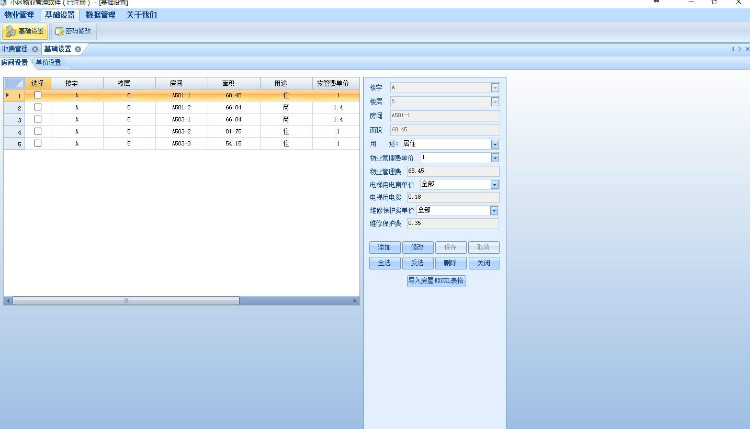Click the area cell in row 3
Image resolution: width=750 pixels, height=429 pixels.
click(234, 120)
